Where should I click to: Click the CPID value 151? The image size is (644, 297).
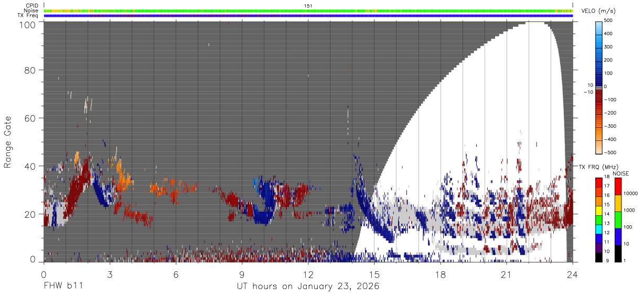(x=308, y=6)
